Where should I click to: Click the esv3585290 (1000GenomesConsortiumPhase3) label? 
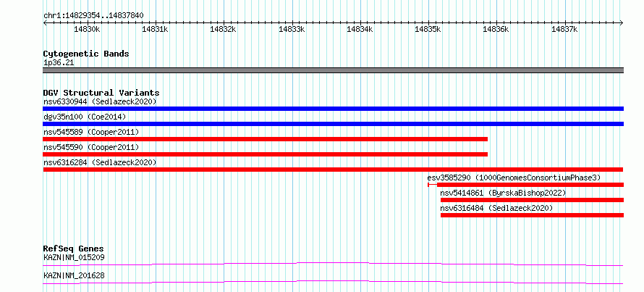(514, 178)
